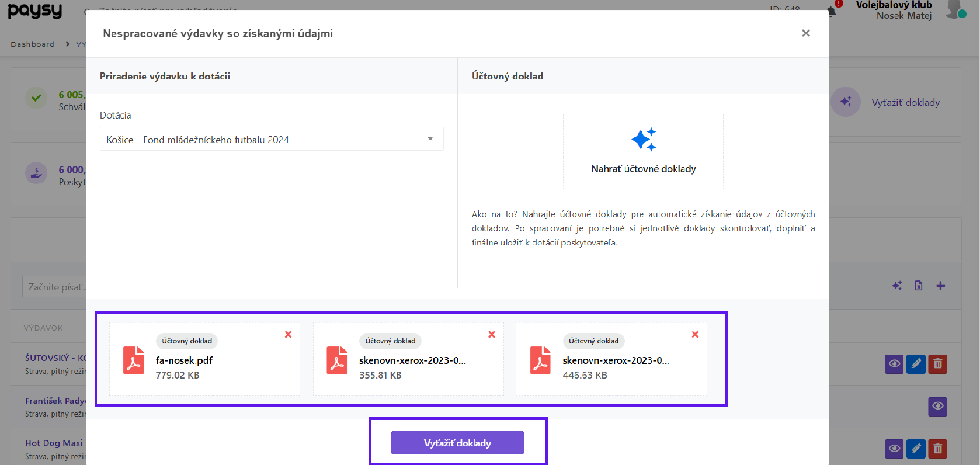Remove the 355.81 KB scanned document

click(492, 335)
